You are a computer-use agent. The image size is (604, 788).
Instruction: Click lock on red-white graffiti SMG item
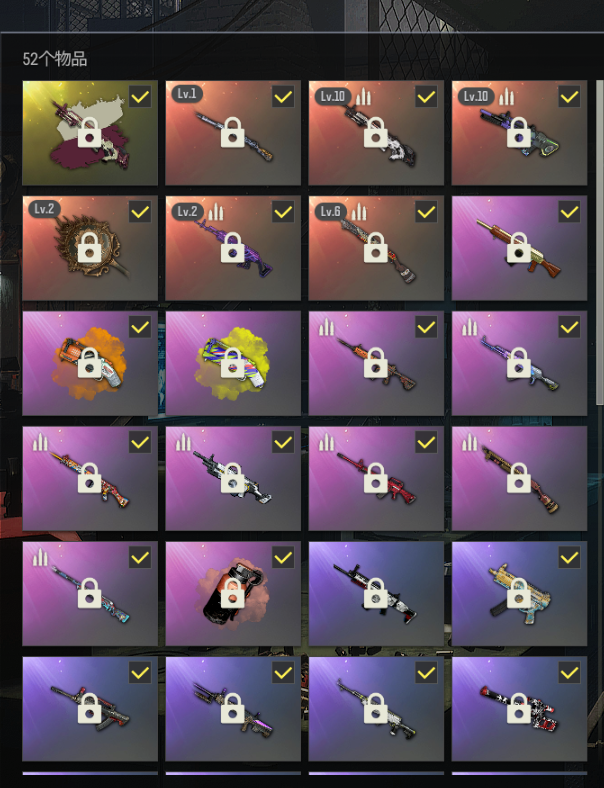coord(519,708)
